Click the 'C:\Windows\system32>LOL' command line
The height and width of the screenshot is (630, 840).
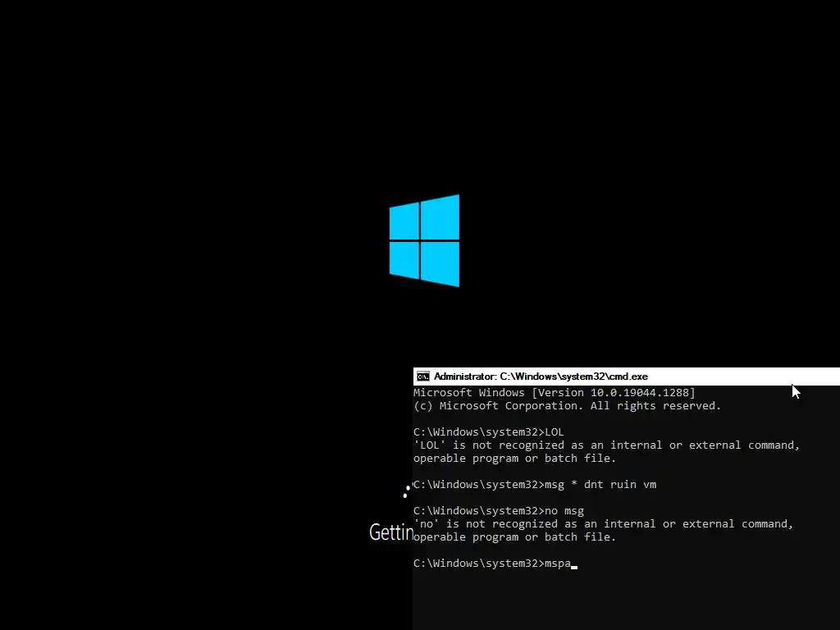(489, 431)
